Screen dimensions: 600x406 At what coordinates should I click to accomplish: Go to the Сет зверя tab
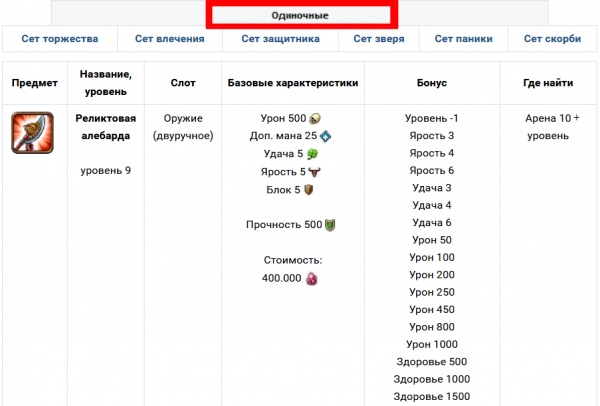379,39
